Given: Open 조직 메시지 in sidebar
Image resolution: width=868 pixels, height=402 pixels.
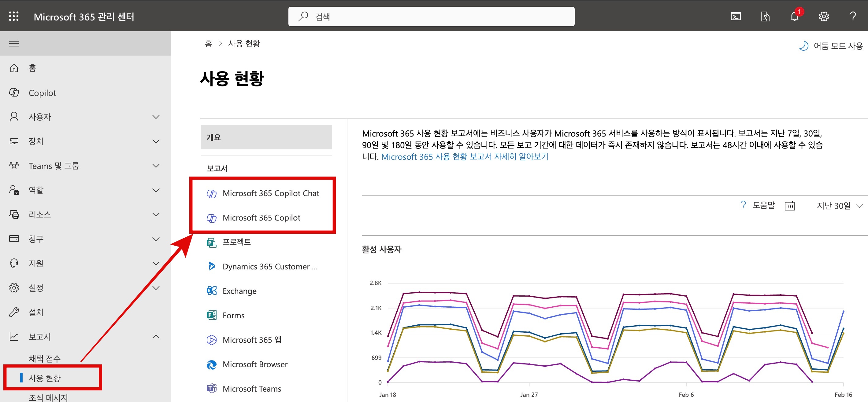Looking at the screenshot, I should tap(48, 397).
